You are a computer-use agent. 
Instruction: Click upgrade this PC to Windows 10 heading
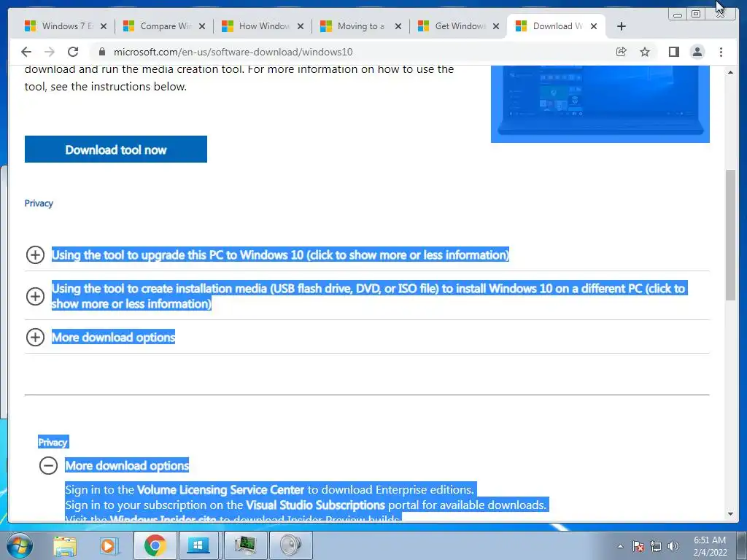280,254
